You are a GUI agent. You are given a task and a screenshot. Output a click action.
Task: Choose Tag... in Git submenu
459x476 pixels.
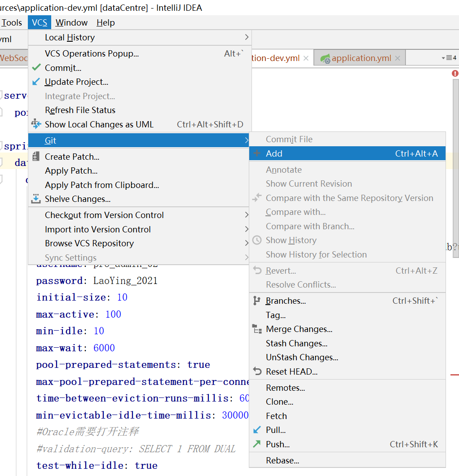pyautogui.click(x=348, y=315)
